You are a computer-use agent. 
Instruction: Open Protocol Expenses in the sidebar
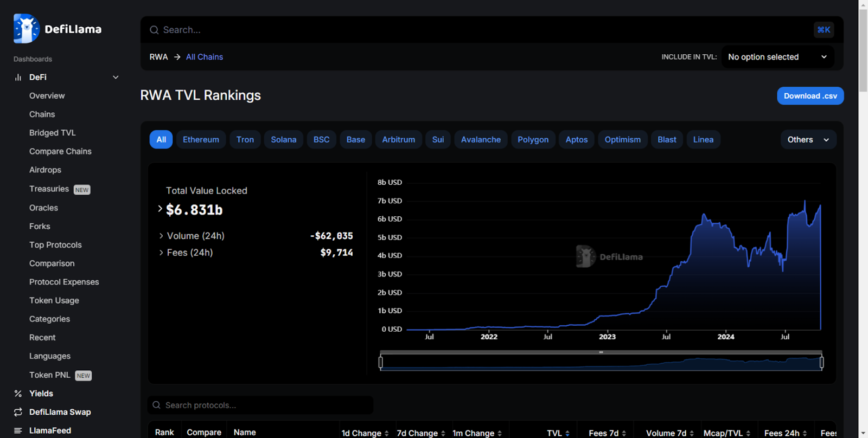[x=64, y=282]
